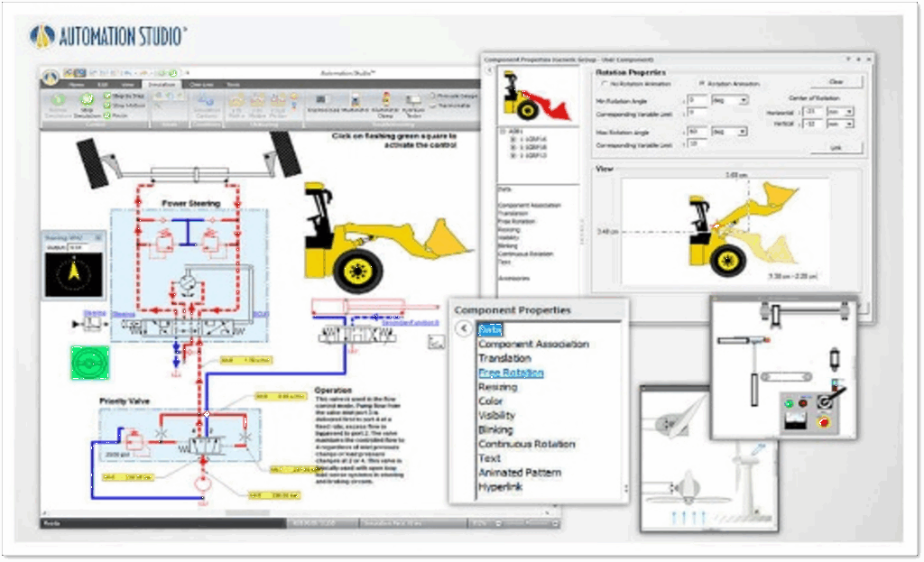Click the Multimeter ribbon tool
This screenshot has height=562, width=924.
(355, 100)
